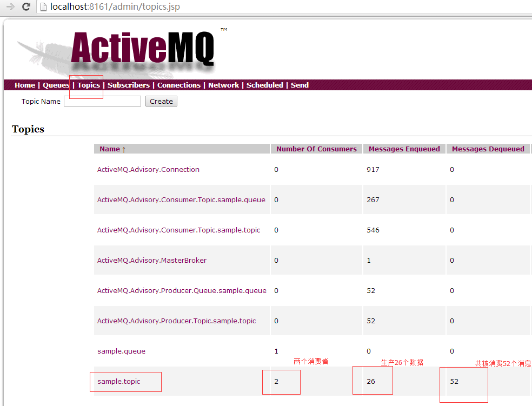532x406 pixels.
Task: Open ActiveMQ.Advisory.Consumer.Topic.sample.topic link
Action: point(178,230)
